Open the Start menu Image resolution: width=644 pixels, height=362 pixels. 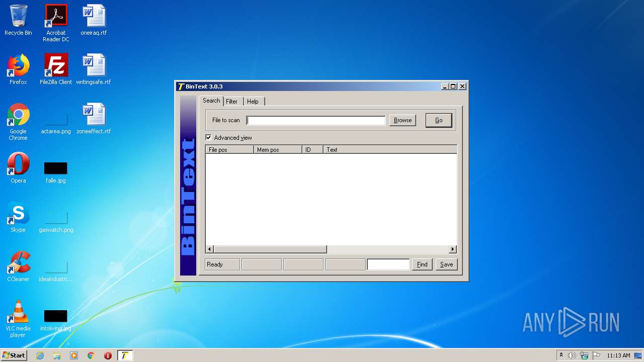[14, 355]
